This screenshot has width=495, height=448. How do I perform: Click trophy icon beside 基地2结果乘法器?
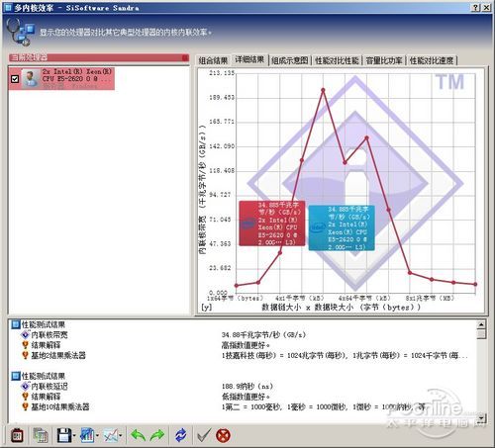pos(25,355)
